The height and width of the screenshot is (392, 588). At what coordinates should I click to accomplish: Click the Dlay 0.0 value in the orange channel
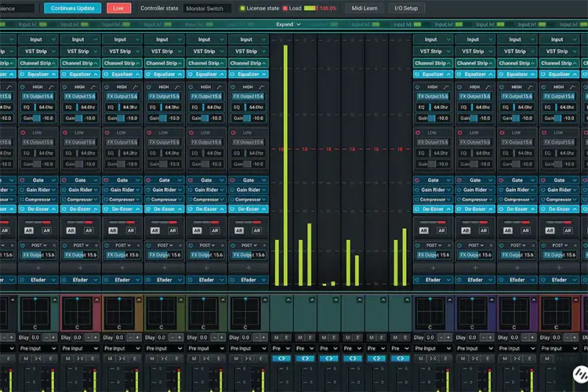click(x=119, y=338)
